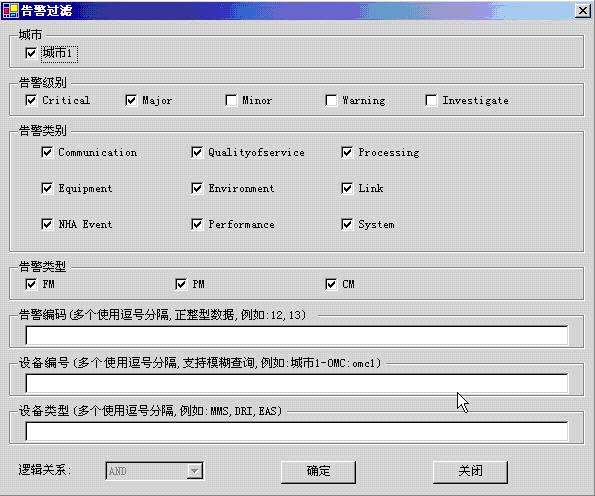The image size is (595, 496).
Task: Toggle the PM alarm type checkbox
Action: 181,284
